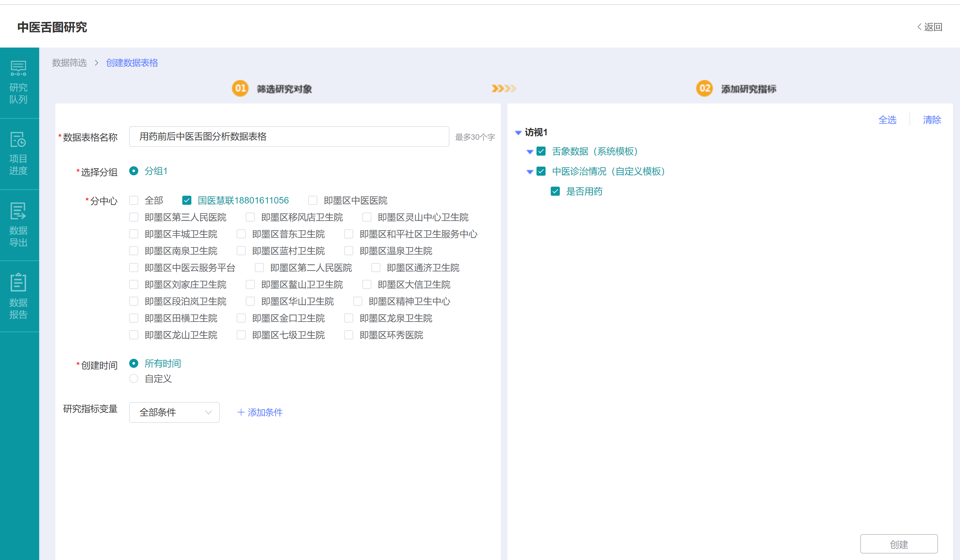Click the 数据表格名称 text field
The width and height of the screenshot is (960, 560).
coord(289,137)
